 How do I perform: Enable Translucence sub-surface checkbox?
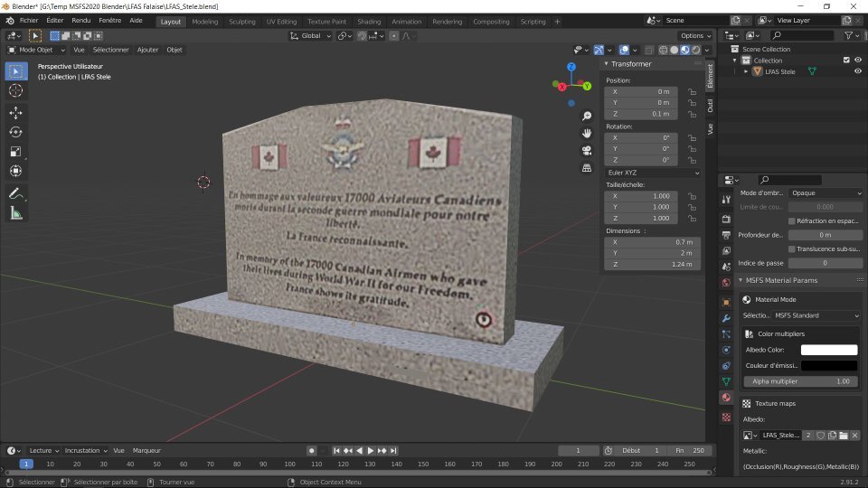(x=792, y=249)
